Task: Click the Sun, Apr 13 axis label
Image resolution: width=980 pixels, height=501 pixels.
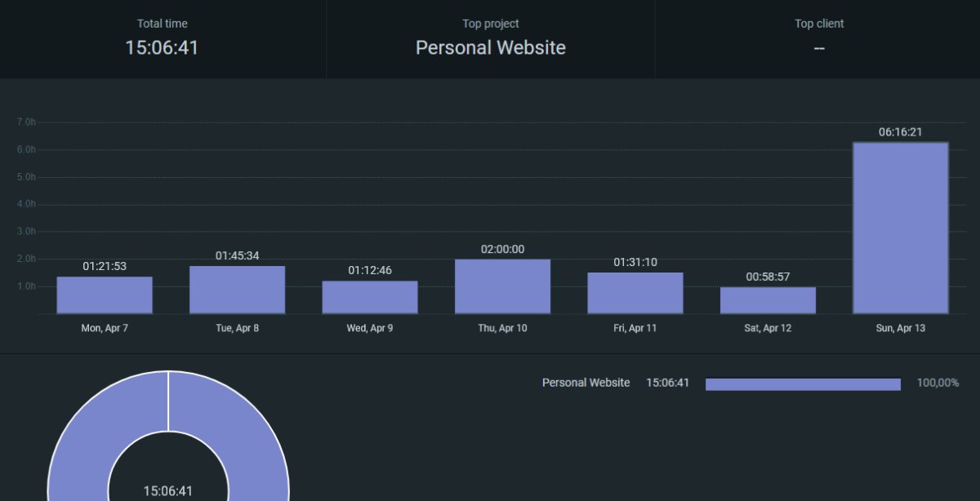Action: [901, 328]
